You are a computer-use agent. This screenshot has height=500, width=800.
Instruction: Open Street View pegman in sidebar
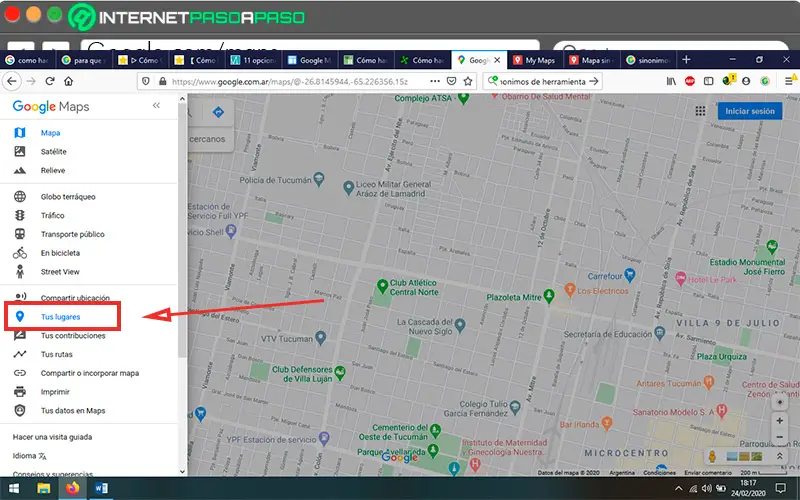(19, 271)
